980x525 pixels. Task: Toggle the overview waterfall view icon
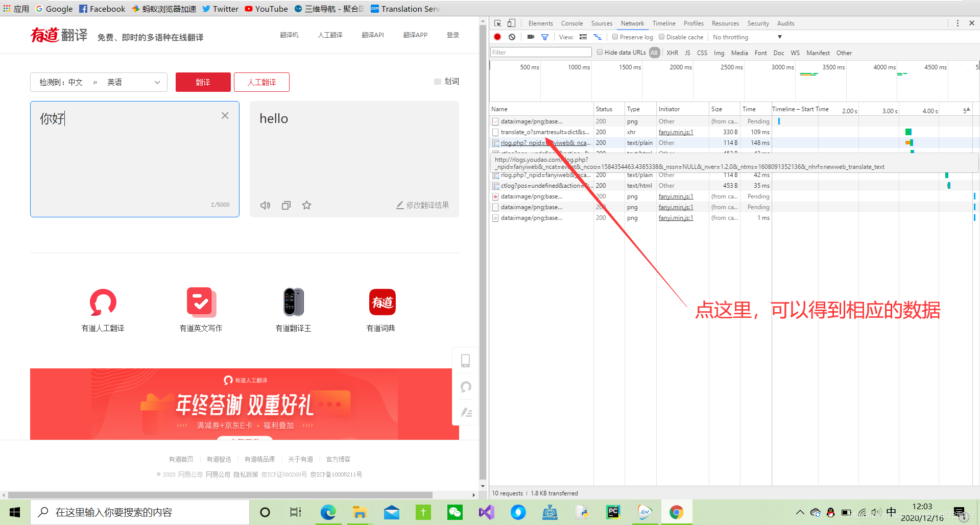point(597,37)
